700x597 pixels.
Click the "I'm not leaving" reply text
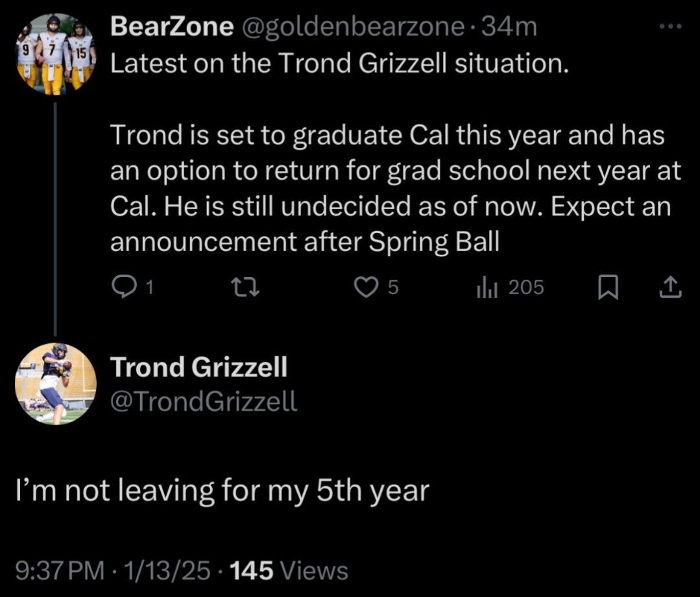coord(222,491)
